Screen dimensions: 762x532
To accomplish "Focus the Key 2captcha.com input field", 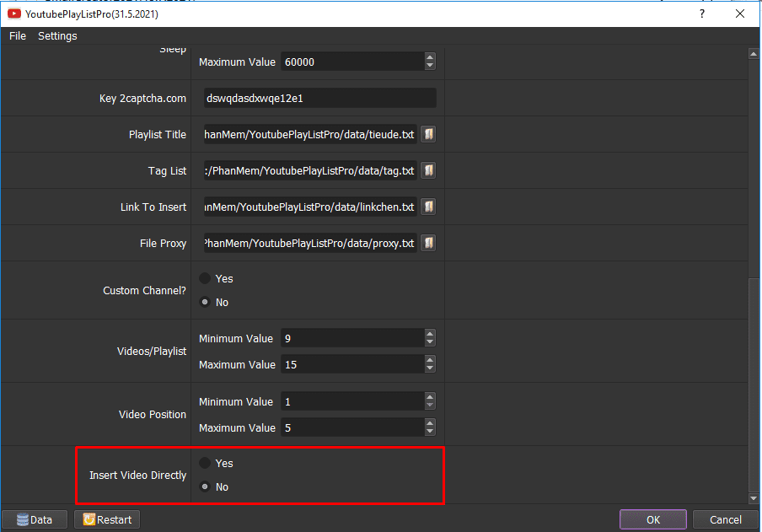I will coord(319,99).
